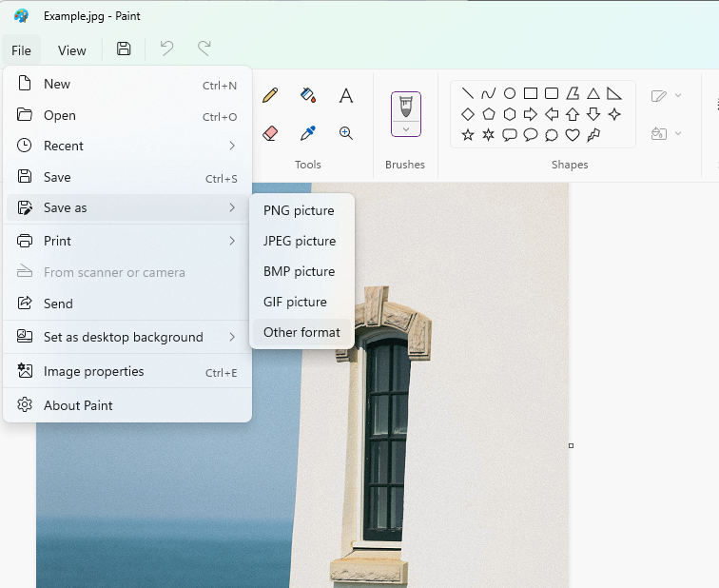719x588 pixels.
Task: Select the Pencil tool
Action: (270, 95)
